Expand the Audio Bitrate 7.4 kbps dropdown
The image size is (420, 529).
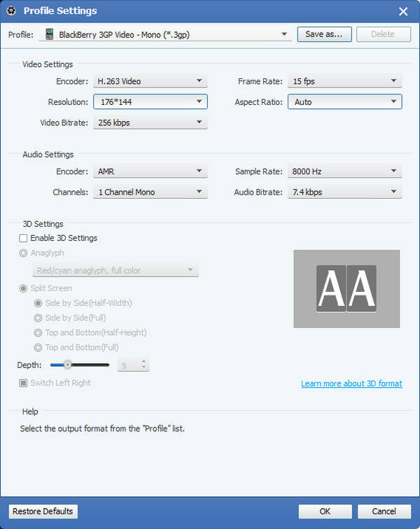344,192
